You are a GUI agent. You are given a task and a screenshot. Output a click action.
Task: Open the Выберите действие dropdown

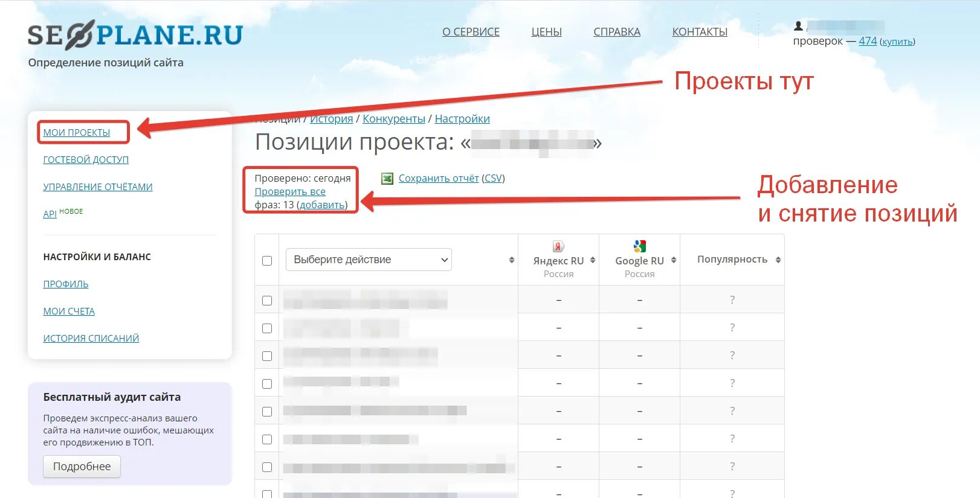coord(369,260)
